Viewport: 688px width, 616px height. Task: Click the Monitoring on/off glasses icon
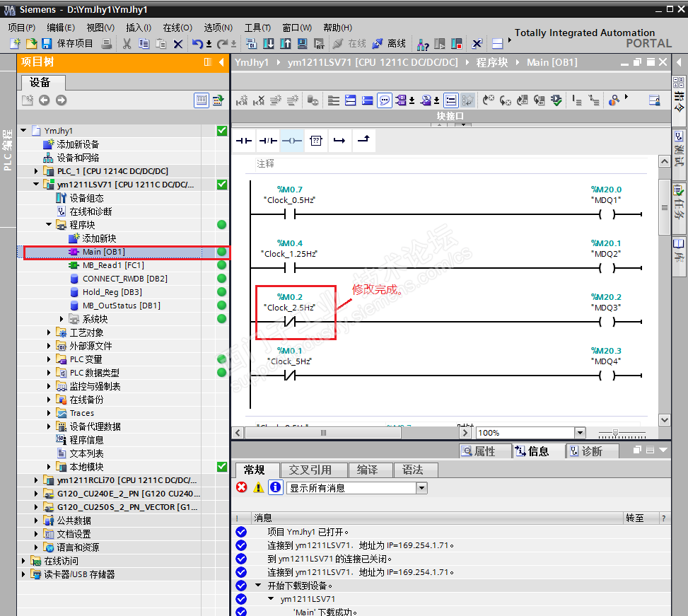click(x=614, y=100)
